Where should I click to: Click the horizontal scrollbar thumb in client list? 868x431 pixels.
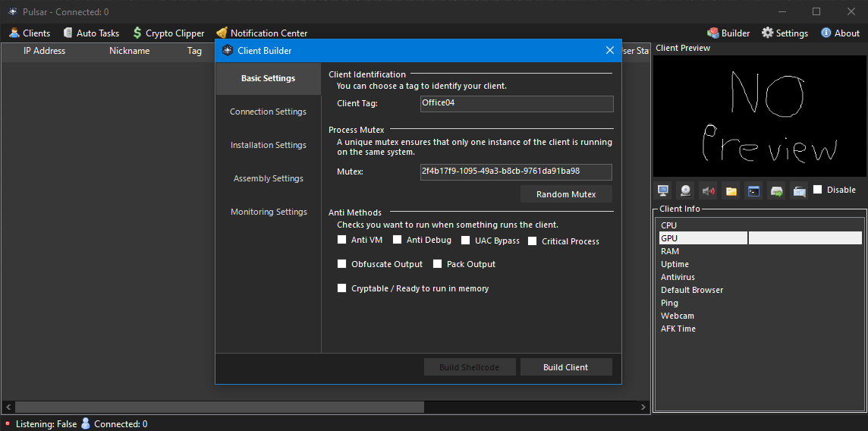pyautogui.click(x=220, y=407)
